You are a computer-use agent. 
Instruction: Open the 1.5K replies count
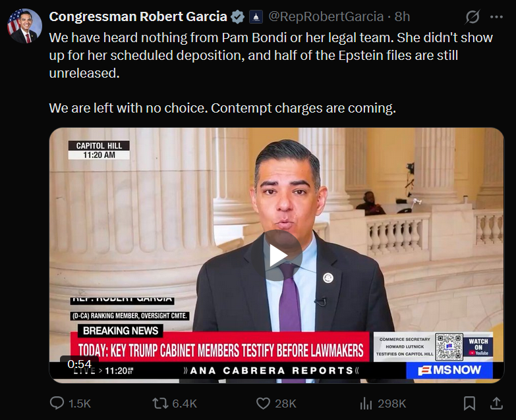(x=80, y=404)
